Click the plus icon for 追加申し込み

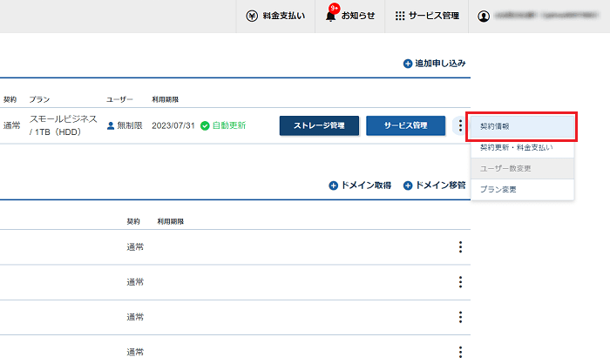coord(408,64)
